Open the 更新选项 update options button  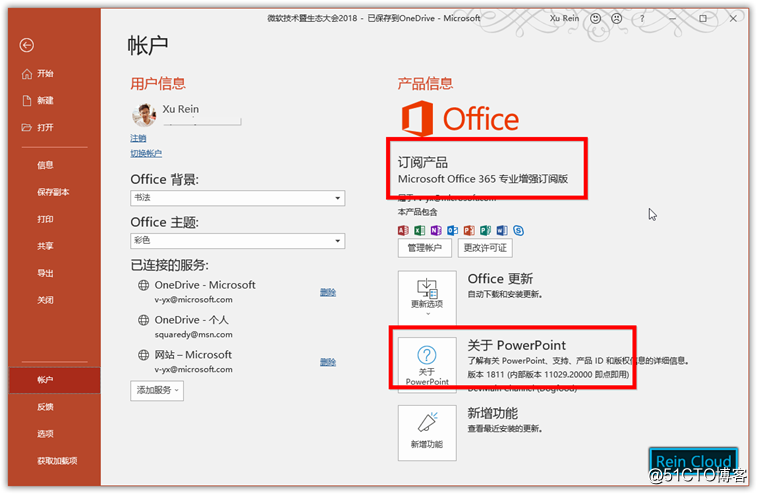point(427,297)
